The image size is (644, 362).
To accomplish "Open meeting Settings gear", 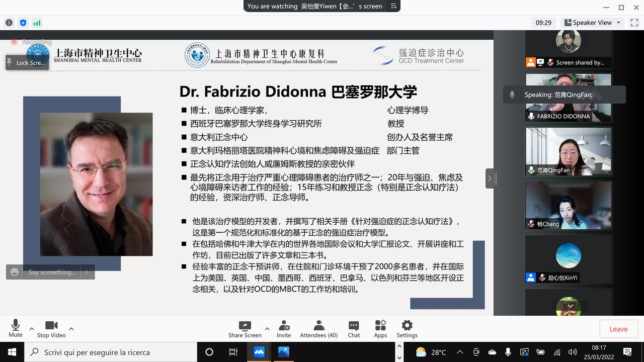I will [x=407, y=329].
